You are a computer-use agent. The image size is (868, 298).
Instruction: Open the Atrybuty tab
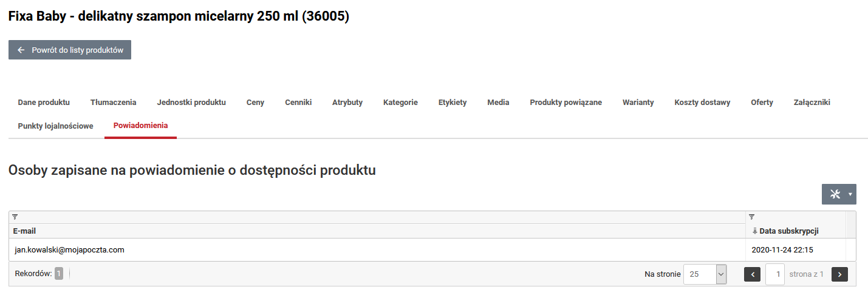[x=347, y=102]
